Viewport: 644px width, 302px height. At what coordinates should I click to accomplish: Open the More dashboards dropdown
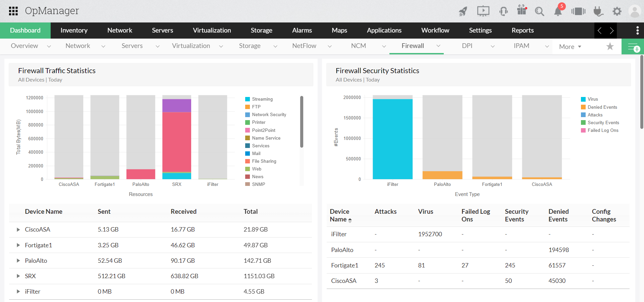click(x=570, y=47)
